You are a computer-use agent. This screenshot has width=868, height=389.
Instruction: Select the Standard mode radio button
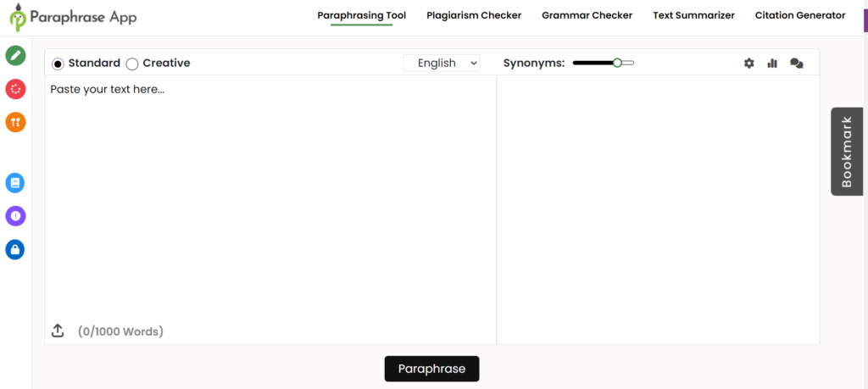pyautogui.click(x=58, y=64)
